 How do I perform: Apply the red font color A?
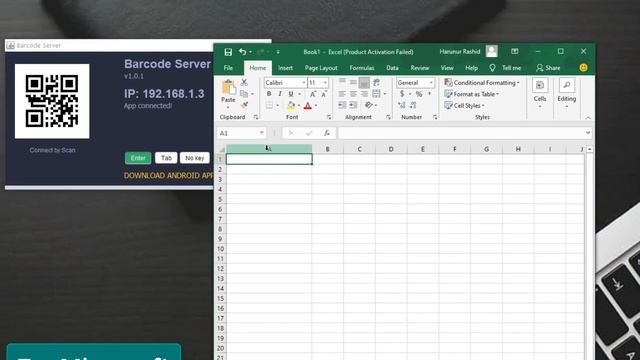[308, 105]
